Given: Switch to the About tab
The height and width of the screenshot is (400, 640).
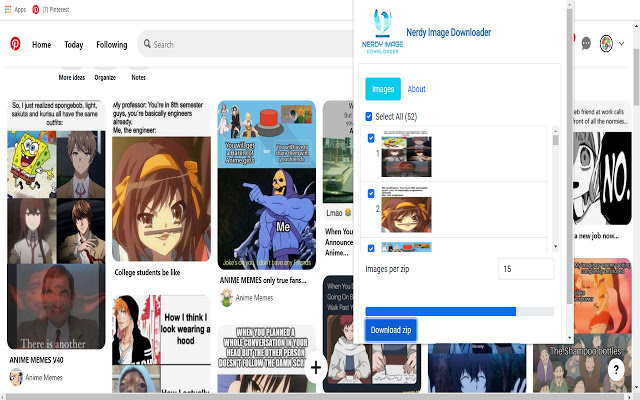Looking at the screenshot, I should click(416, 89).
